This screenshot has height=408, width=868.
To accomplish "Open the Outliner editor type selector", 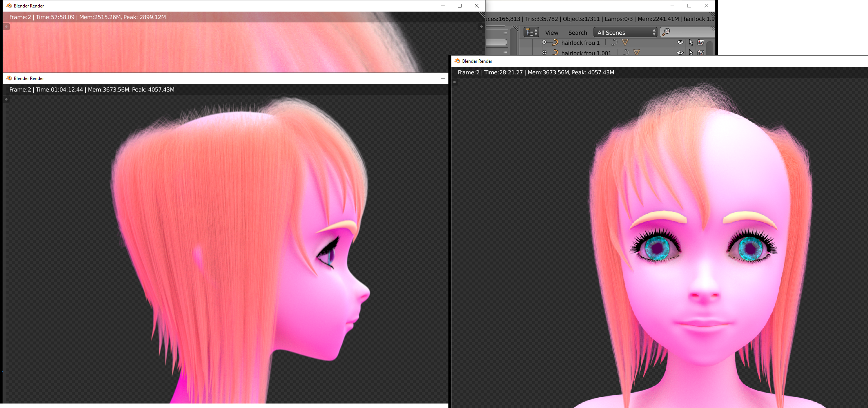I will [x=531, y=33].
